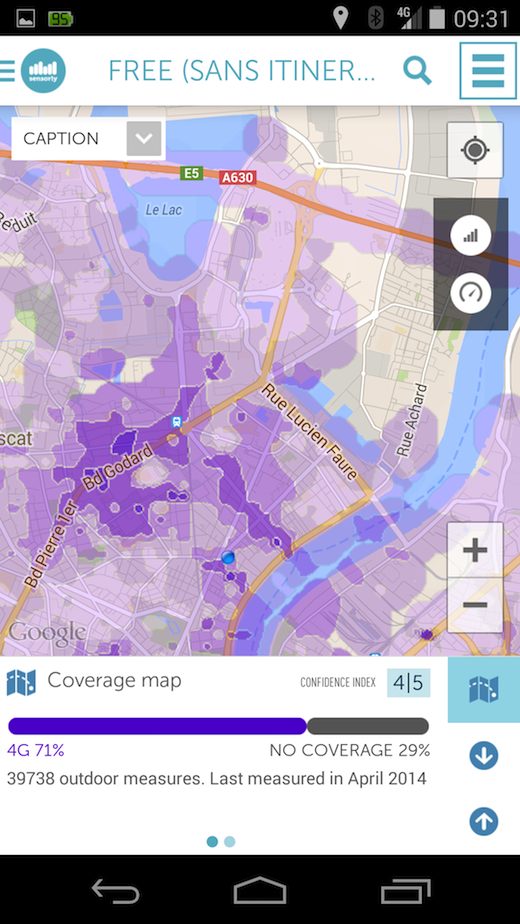Viewport: 520px width, 924px height.
Task: Tap the gray no-coverage bar segment
Action: click(x=368, y=726)
